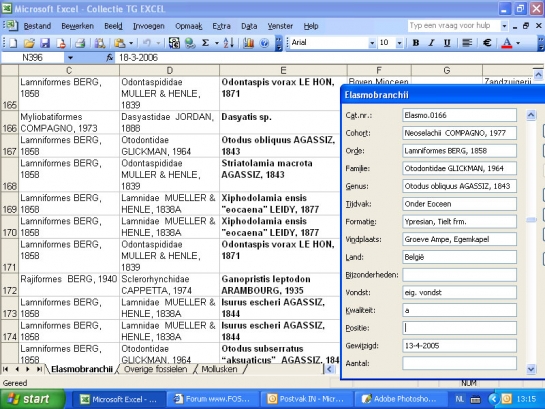Click the Positie input field
Image resolution: width=545 pixels, height=409 pixels.
459,328
